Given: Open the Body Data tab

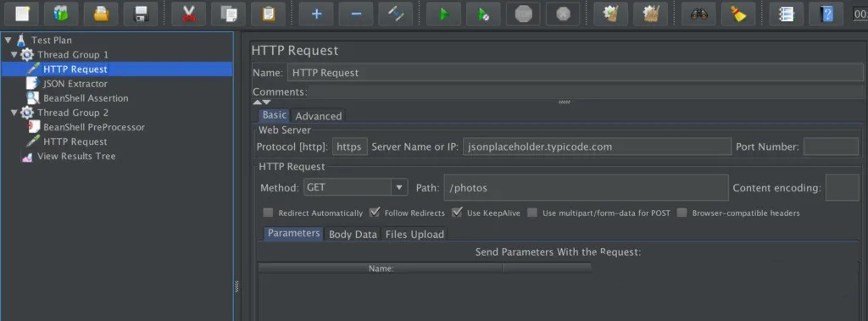Looking at the screenshot, I should point(353,234).
